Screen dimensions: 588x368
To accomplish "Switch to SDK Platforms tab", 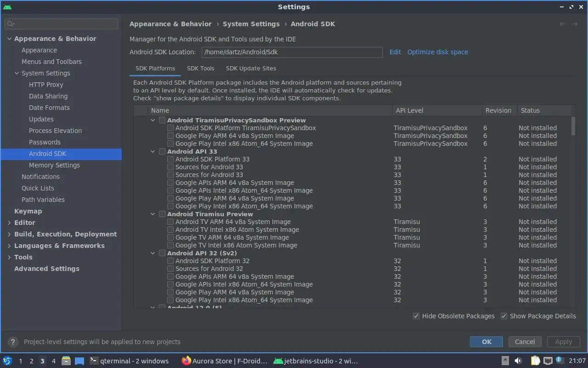I will pos(155,69).
